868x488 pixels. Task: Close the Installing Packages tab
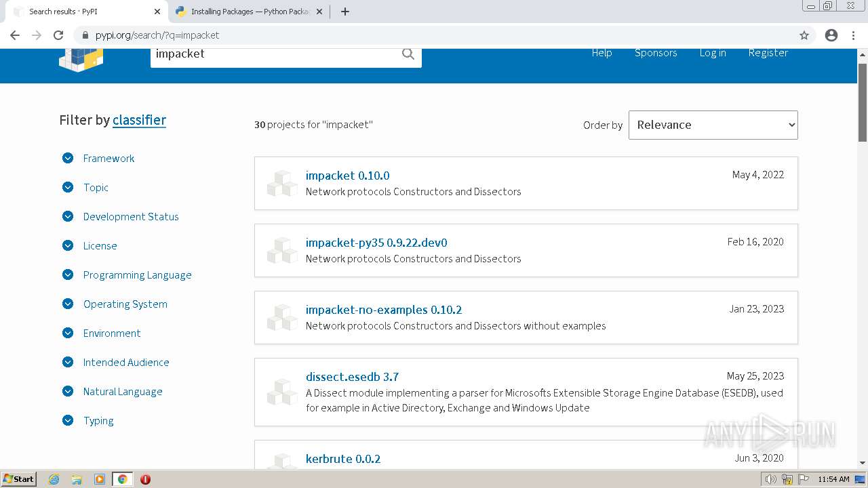click(x=319, y=12)
